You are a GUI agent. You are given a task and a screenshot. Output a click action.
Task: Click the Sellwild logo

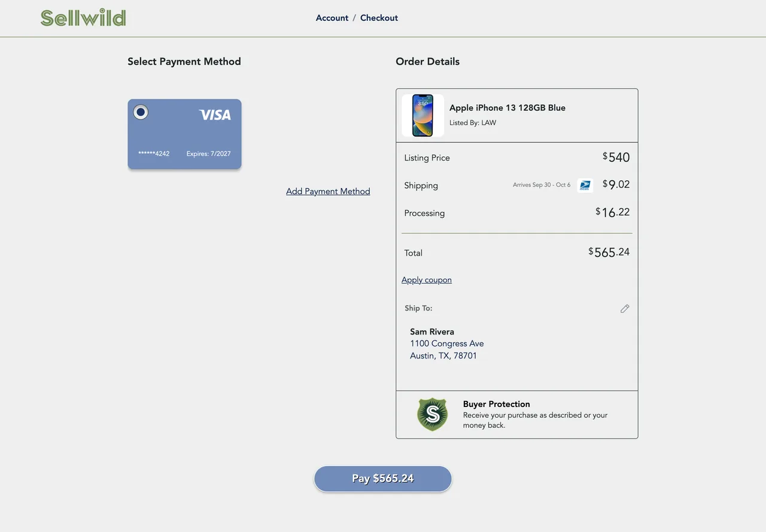(x=83, y=18)
